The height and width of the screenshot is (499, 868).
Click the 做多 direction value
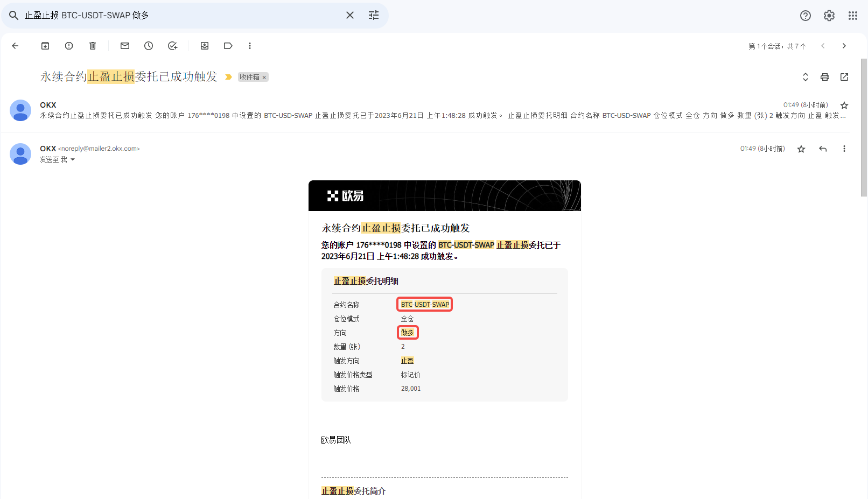[x=408, y=333]
